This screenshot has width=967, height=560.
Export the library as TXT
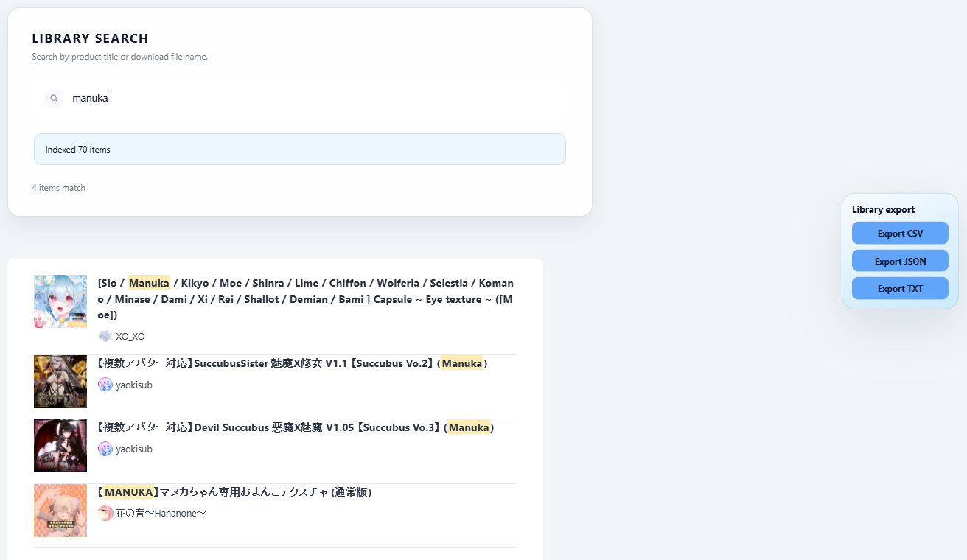pos(900,288)
